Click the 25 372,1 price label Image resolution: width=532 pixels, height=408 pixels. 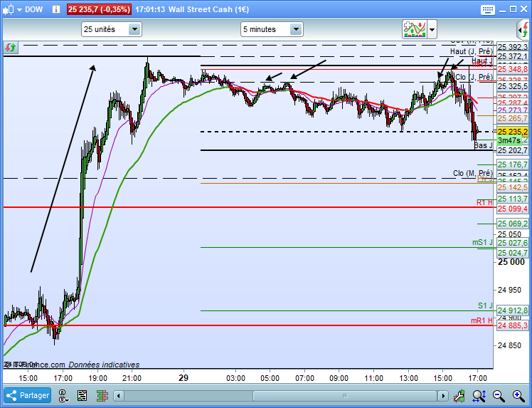pos(513,56)
